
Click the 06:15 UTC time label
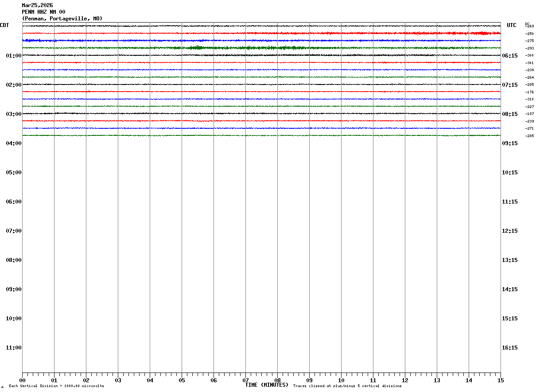click(509, 56)
